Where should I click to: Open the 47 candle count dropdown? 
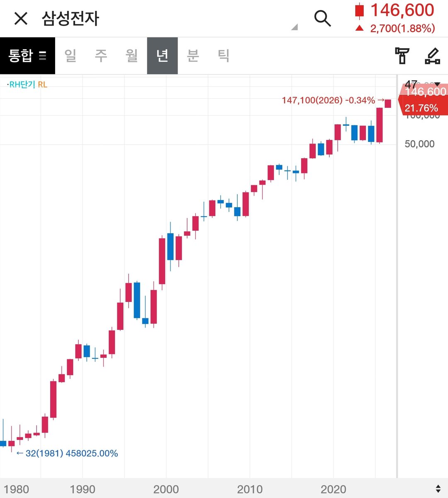[x=422, y=85]
